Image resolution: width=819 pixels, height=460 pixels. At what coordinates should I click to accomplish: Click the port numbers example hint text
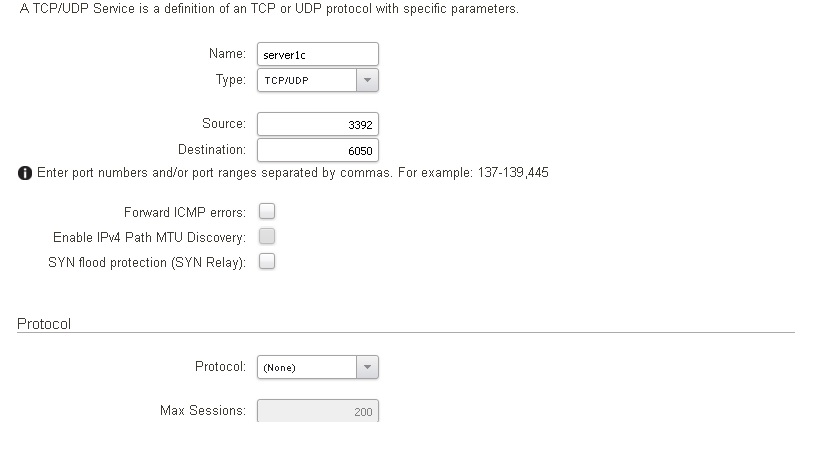pyautogui.click(x=292, y=173)
